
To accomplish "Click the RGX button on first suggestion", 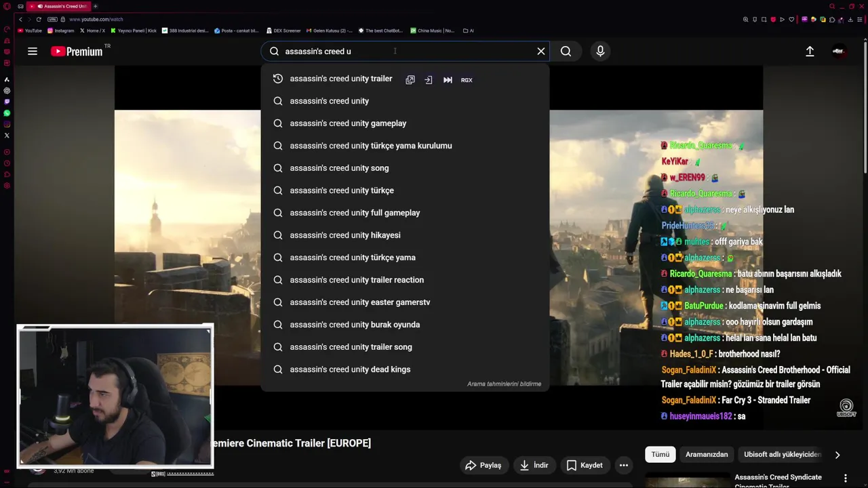I will (x=467, y=80).
